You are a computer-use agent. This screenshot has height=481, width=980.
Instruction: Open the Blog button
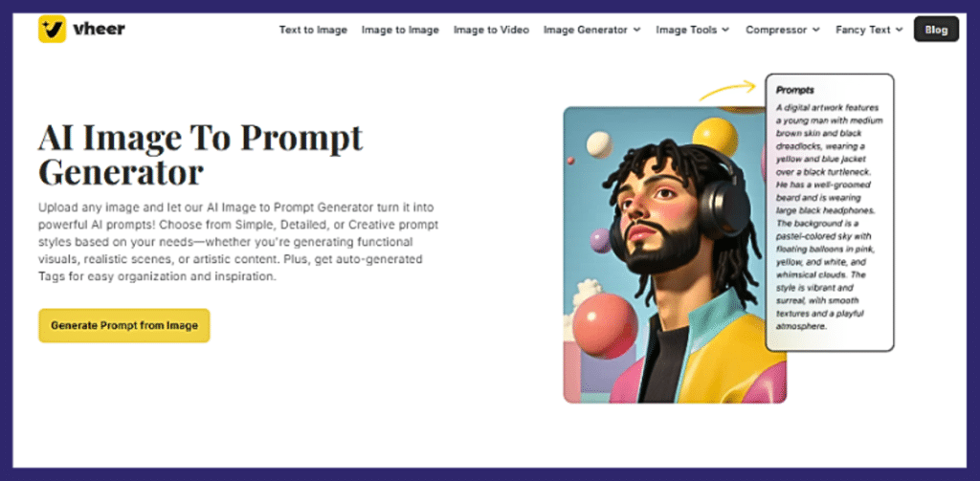(936, 30)
